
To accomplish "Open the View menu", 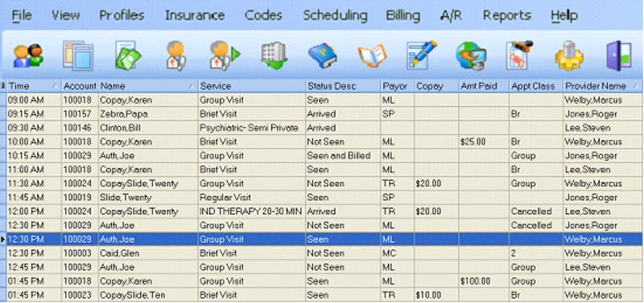I will pyautogui.click(x=65, y=16).
